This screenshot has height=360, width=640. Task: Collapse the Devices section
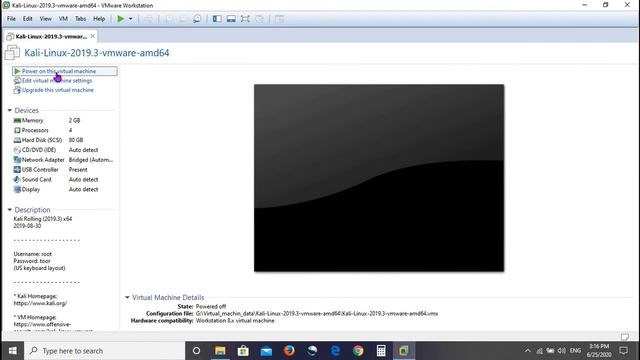pyautogui.click(x=10, y=110)
